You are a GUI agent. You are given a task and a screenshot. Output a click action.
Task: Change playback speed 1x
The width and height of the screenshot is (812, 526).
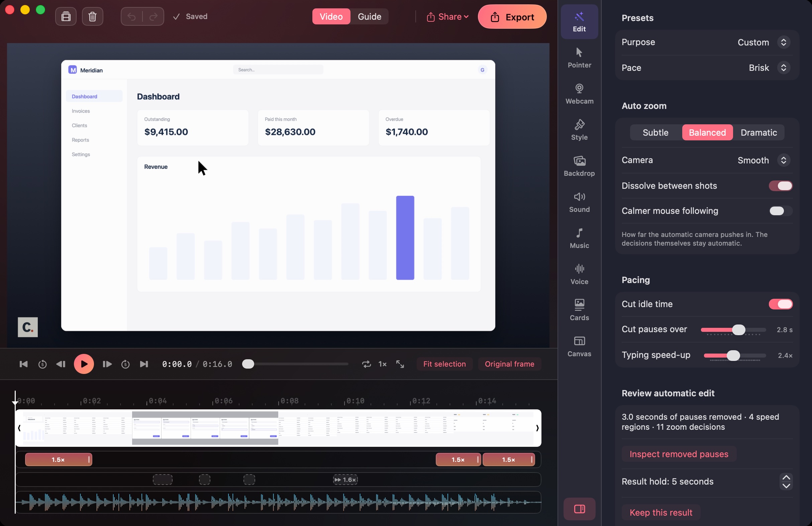pyautogui.click(x=383, y=364)
